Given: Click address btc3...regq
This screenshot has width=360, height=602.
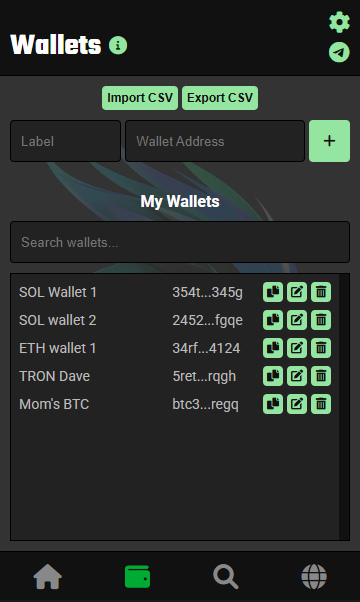Looking at the screenshot, I should (205, 405).
